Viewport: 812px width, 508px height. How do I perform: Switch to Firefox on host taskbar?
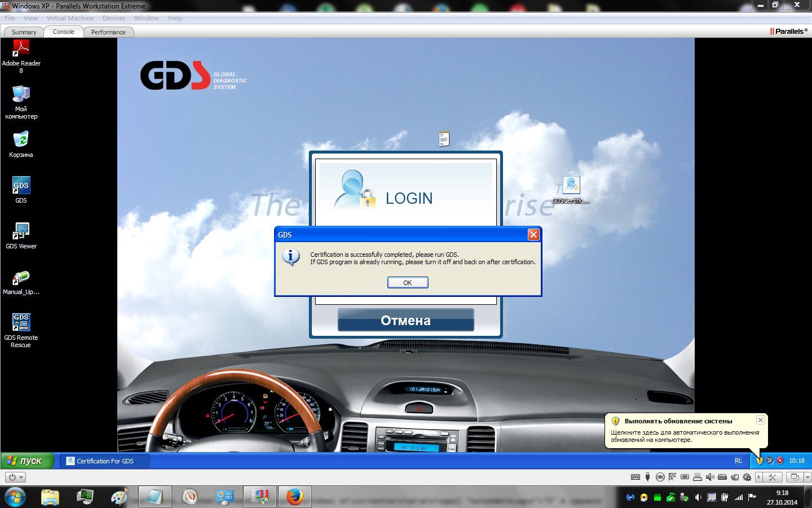(295, 497)
